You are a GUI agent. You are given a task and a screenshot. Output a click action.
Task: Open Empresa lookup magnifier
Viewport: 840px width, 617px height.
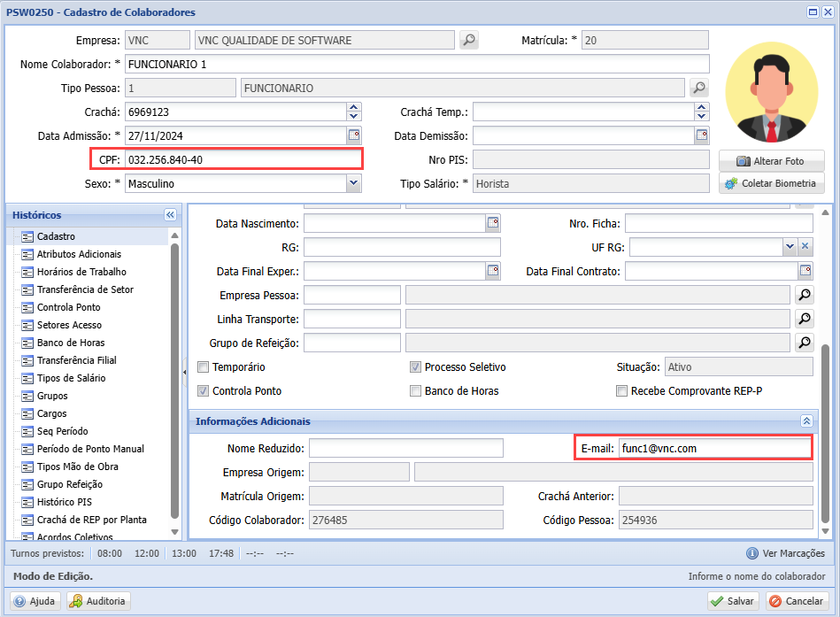click(x=469, y=40)
